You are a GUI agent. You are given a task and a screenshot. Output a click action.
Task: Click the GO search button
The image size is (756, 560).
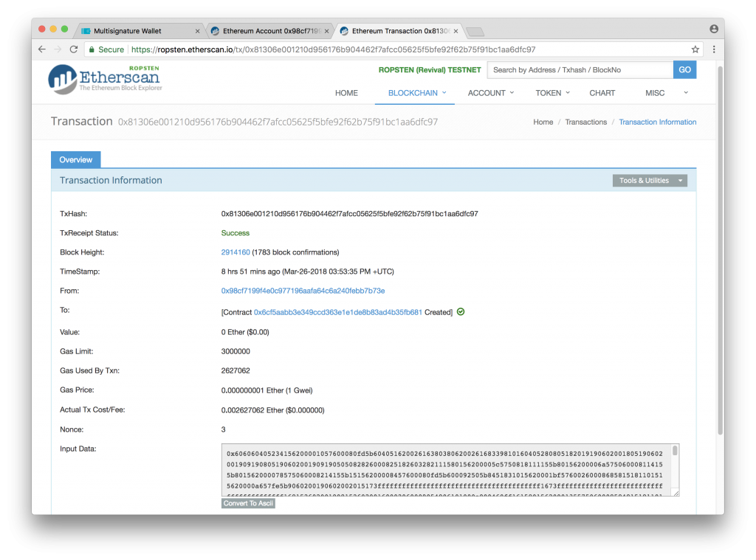coord(684,70)
